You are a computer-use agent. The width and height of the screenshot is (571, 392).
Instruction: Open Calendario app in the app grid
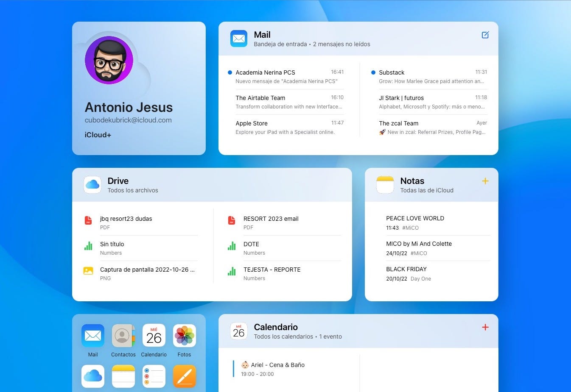tap(154, 336)
